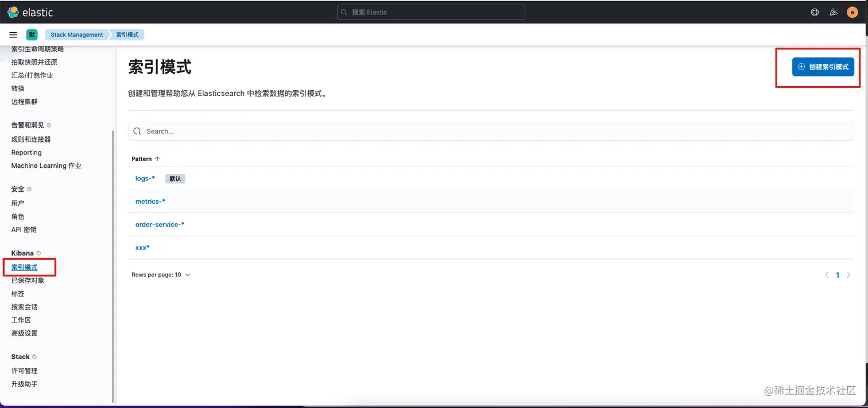Open 已保存对象 in sidebar
The image size is (868, 408).
click(x=28, y=281)
